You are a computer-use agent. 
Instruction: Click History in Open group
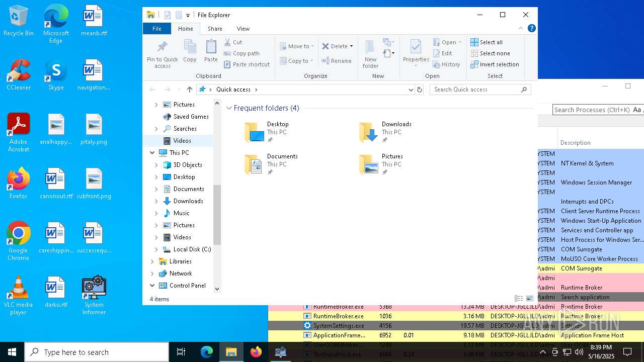point(446,64)
